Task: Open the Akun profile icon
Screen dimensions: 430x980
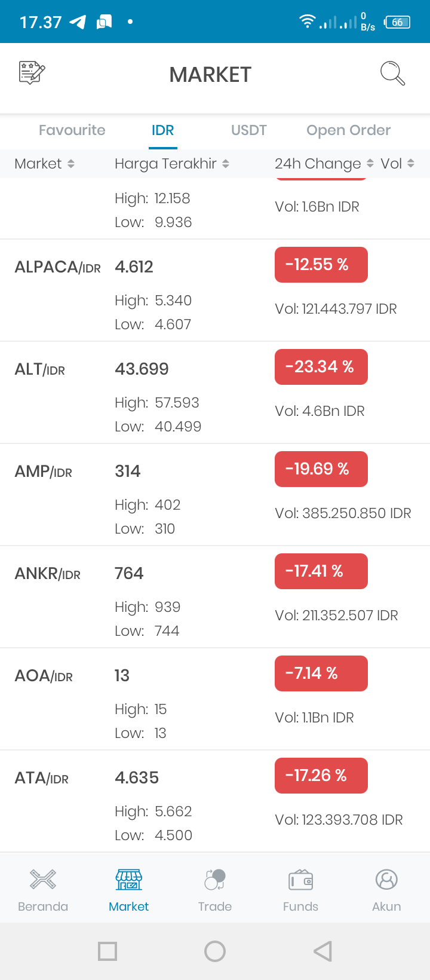Action: coord(386,880)
